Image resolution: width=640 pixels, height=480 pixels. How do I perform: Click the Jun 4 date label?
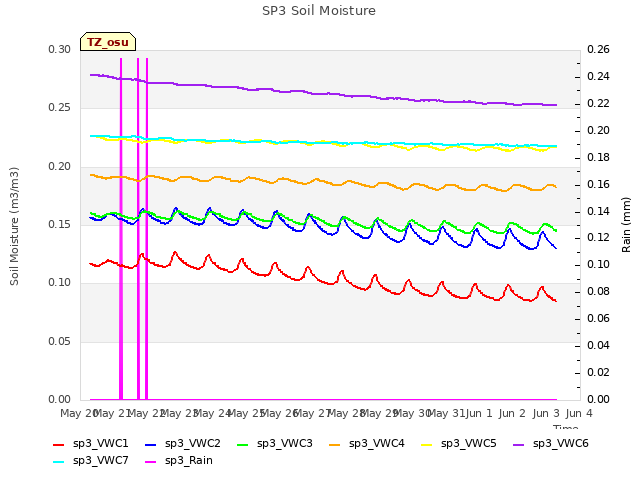579,413
